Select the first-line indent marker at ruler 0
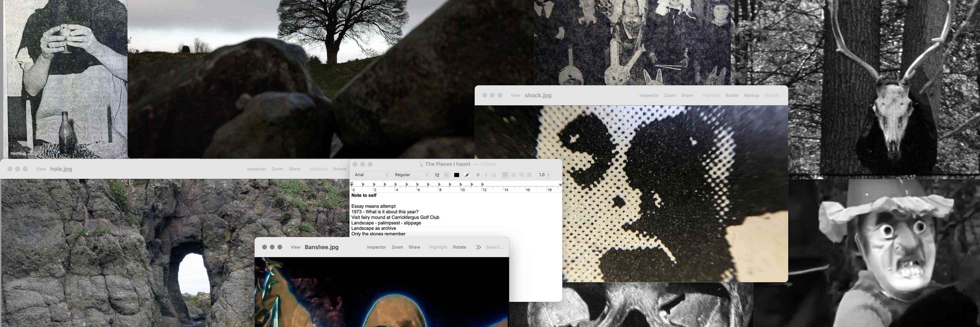This screenshot has height=327, width=980. (351, 184)
